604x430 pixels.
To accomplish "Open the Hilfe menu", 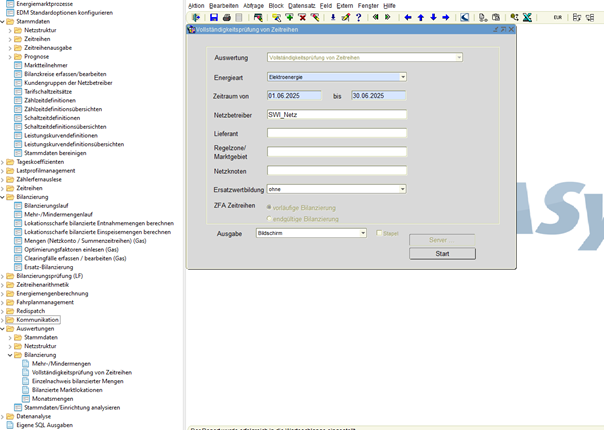I will click(389, 6).
